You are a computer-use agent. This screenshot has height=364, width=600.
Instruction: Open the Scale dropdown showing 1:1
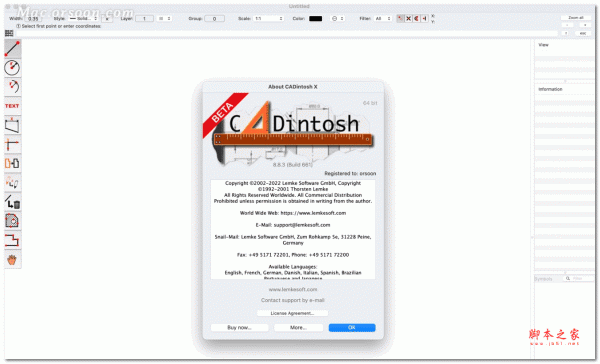click(268, 18)
